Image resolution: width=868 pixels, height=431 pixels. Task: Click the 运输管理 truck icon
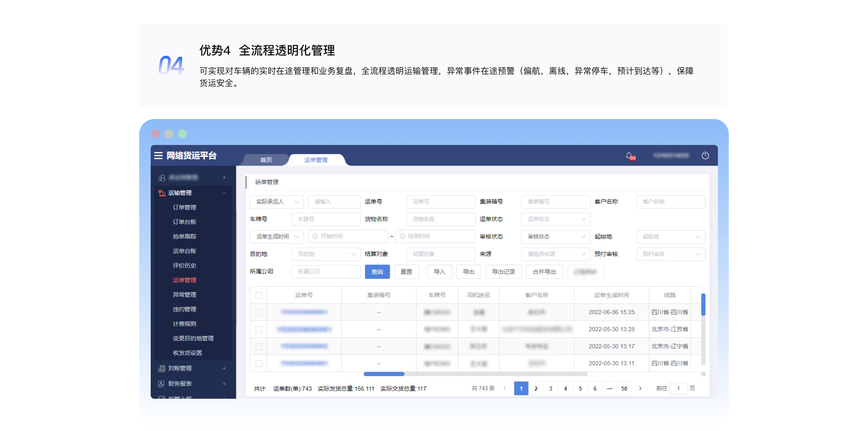click(x=162, y=193)
